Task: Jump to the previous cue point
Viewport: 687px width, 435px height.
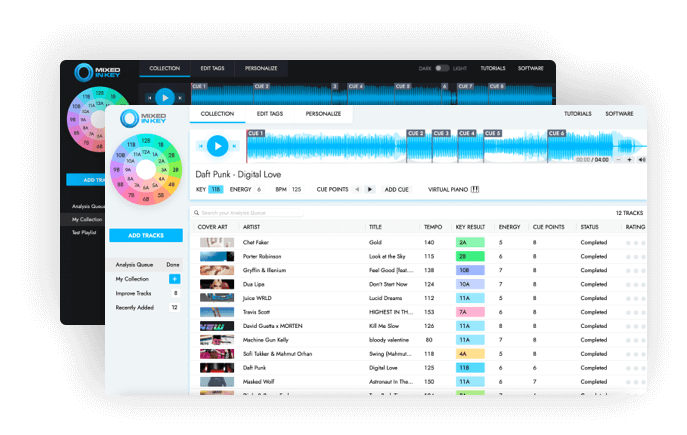Action: point(357,189)
